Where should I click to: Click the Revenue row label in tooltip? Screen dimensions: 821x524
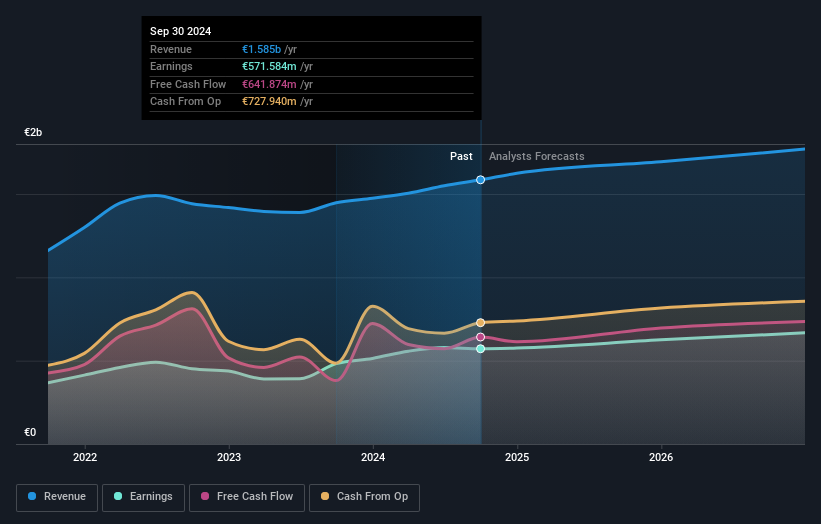point(171,49)
